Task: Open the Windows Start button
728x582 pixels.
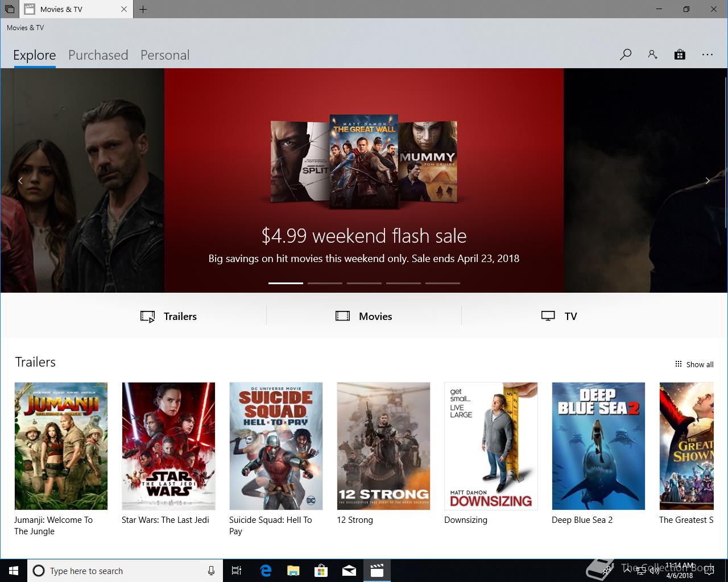Action: click(x=14, y=571)
